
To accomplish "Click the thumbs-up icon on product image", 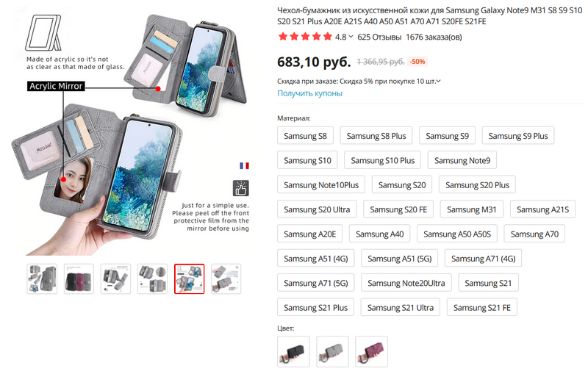I will 240,187.
